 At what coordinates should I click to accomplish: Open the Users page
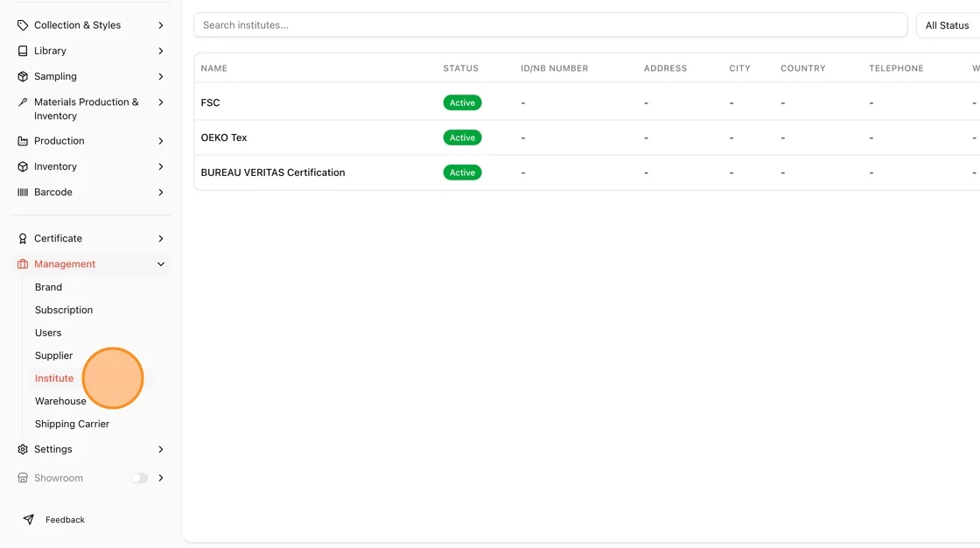48,333
